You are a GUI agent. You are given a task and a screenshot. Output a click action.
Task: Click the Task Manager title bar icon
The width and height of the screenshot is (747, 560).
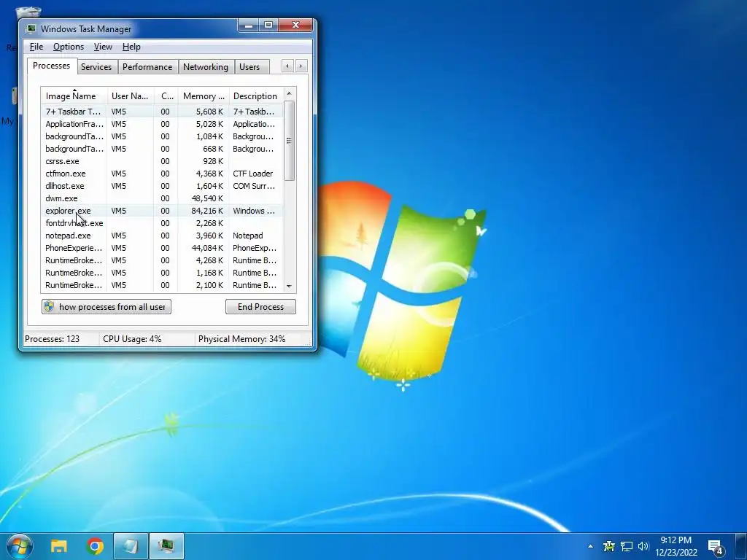pos(31,28)
